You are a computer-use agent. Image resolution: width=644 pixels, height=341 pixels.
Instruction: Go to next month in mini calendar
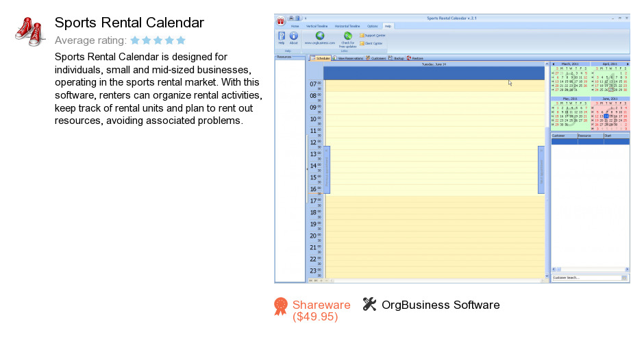point(627,64)
